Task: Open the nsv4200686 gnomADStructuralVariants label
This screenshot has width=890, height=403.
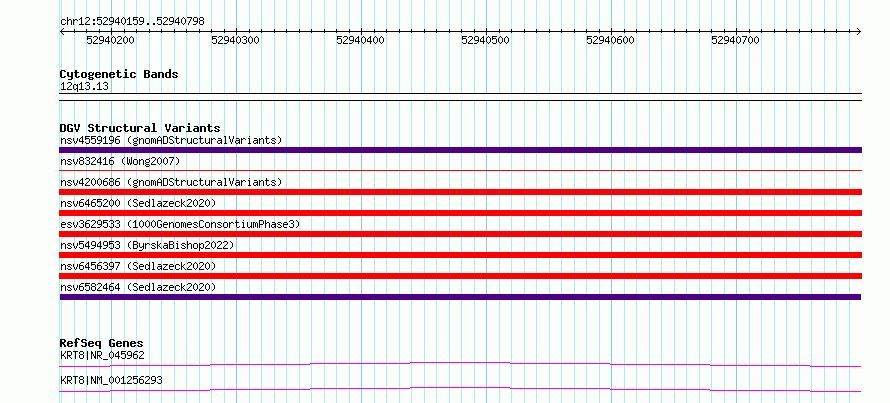Action: 171,182
